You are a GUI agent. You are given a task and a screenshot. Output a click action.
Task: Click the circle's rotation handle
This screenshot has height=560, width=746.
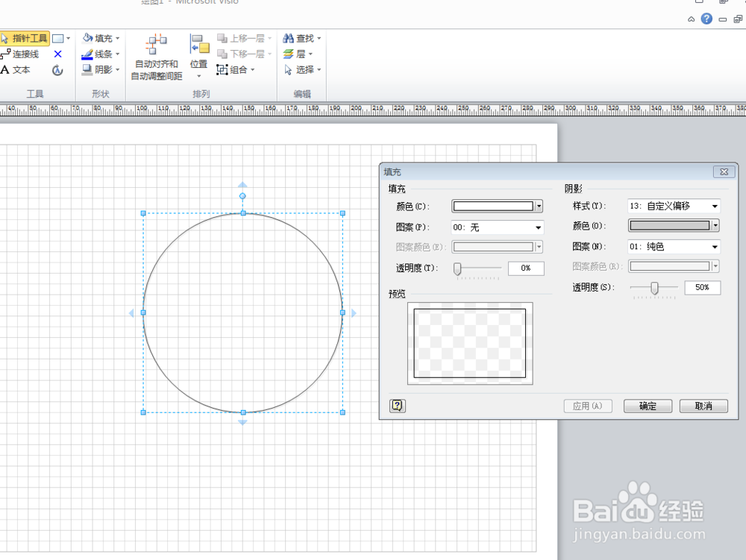coord(242,196)
